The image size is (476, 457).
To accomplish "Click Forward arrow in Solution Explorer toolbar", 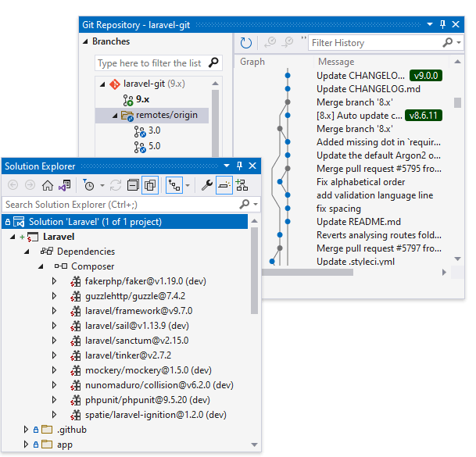I will (30, 185).
